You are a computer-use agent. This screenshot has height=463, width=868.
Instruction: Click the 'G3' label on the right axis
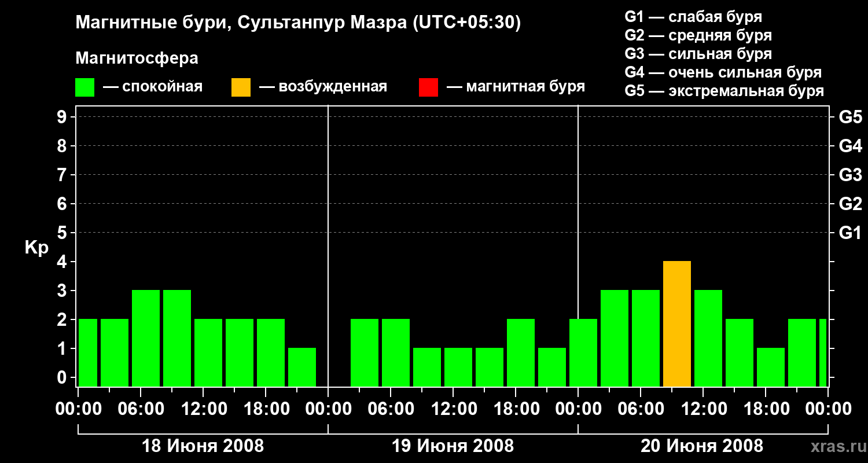pyautogui.click(x=851, y=175)
